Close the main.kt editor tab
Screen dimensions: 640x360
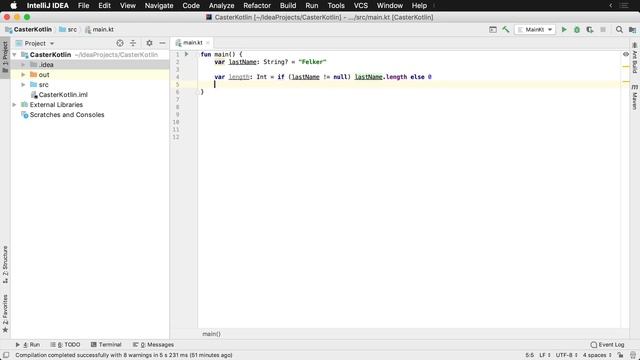click(208, 42)
